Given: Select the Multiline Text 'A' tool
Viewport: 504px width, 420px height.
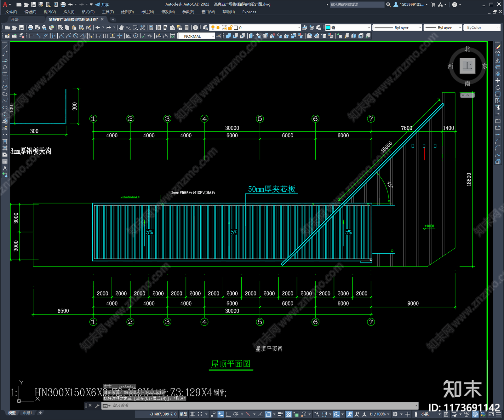Looking at the screenshot, I should click(5, 168).
